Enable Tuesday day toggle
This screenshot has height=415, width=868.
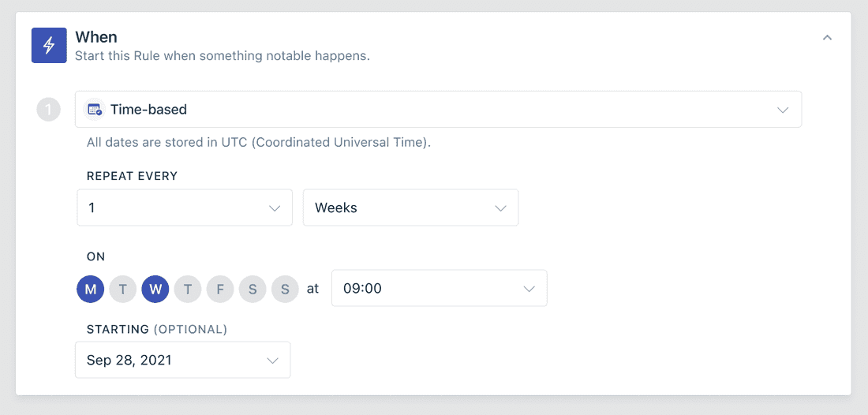click(x=123, y=289)
